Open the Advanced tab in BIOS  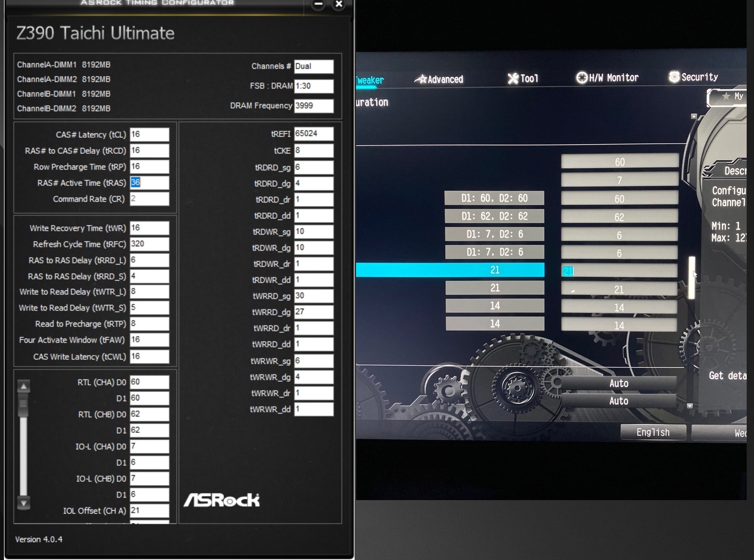pos(439,79)
